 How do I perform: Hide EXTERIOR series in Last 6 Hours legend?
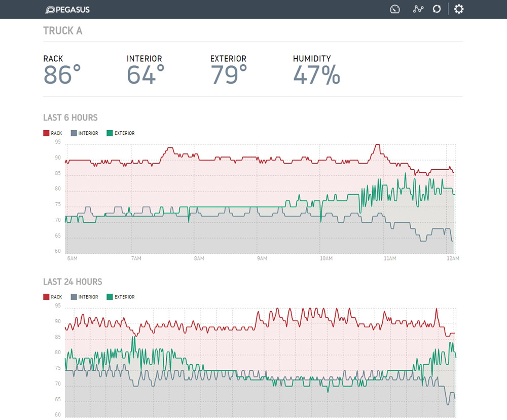pos(121,133)
